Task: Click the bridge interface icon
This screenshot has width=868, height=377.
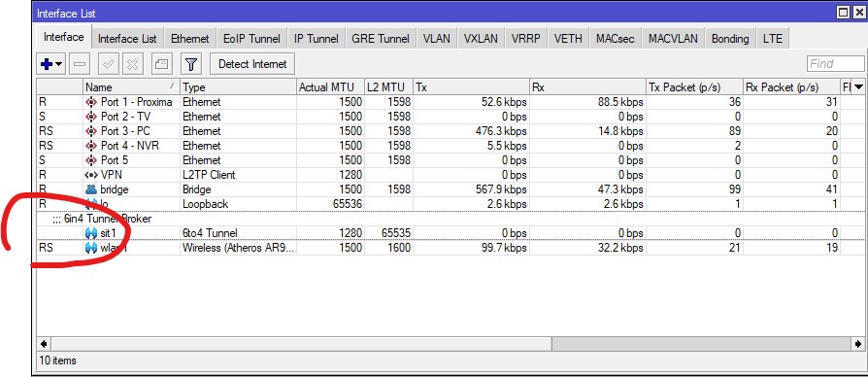Action: [x=91, y=189]
